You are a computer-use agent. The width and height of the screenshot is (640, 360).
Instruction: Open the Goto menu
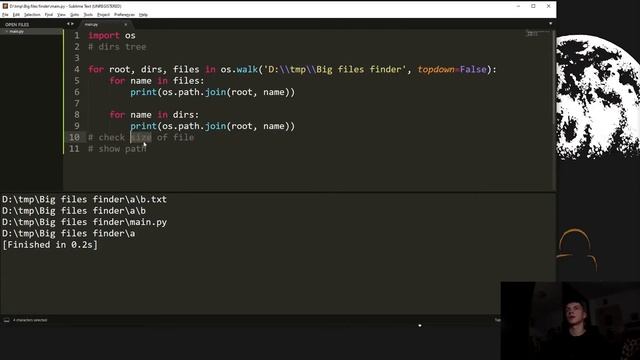coord(74,15)
